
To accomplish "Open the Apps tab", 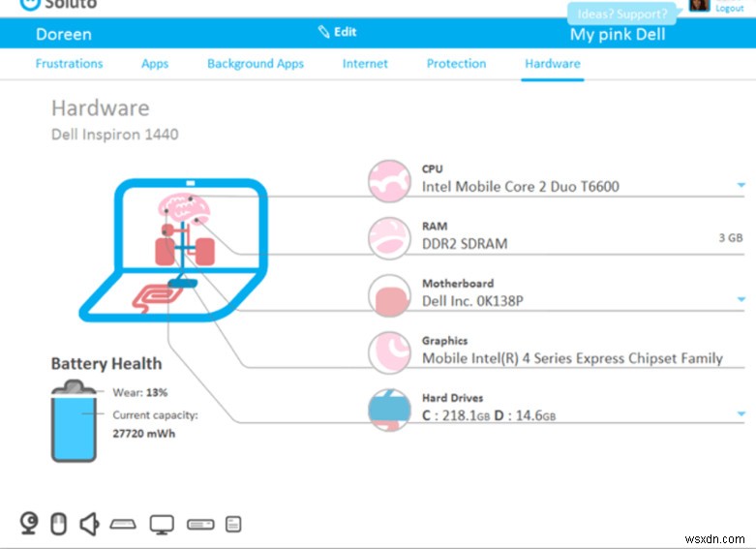I will click(x=155, y=64).
